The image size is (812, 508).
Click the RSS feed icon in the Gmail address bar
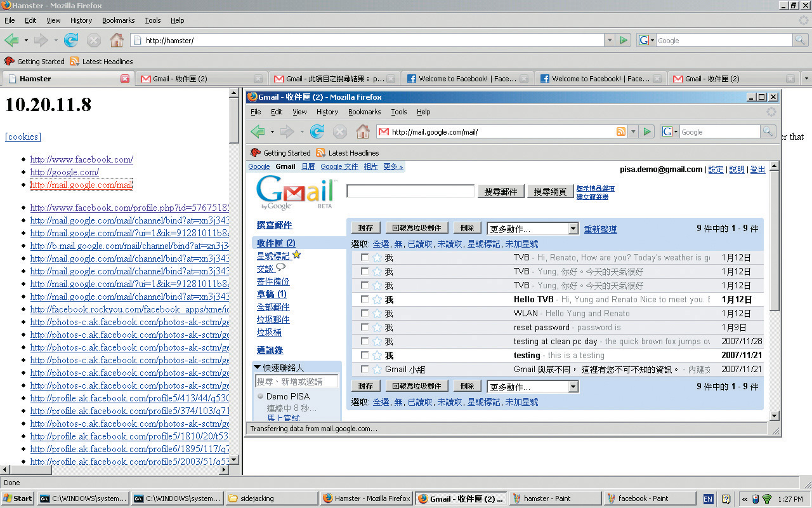(621, 131)
